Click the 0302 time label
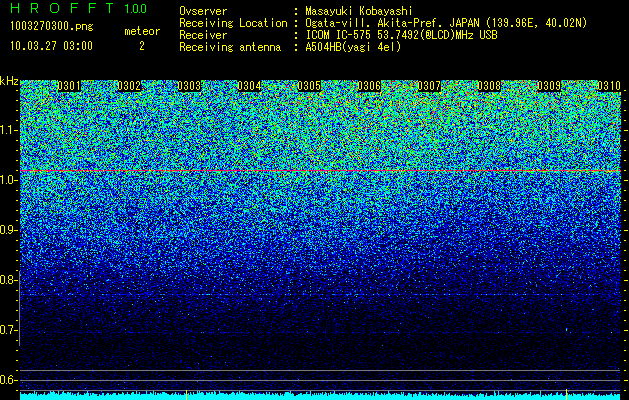Viewport: 629px width, 400px height. click(x=129, y=86)
